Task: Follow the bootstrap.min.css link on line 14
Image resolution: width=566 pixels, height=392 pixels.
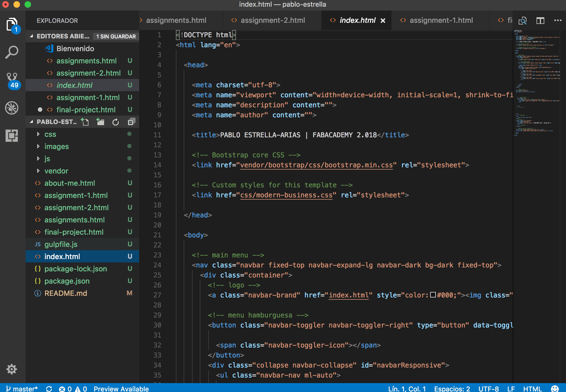Action: (x=316, y=165)
